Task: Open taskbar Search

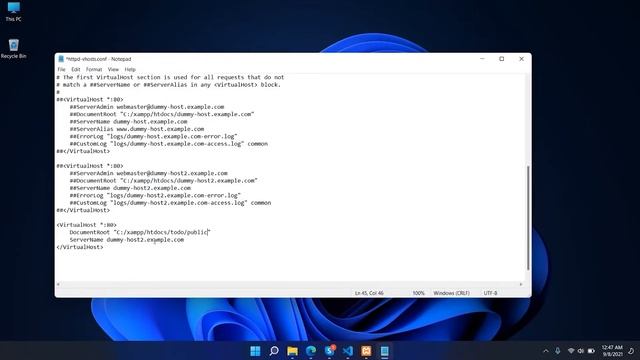Action: 274,351
